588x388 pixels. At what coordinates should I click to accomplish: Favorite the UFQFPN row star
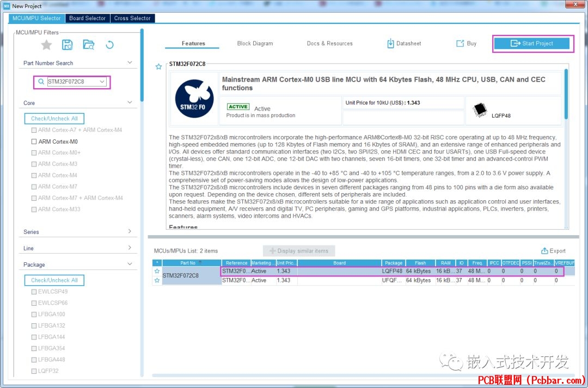coord(157,280)
